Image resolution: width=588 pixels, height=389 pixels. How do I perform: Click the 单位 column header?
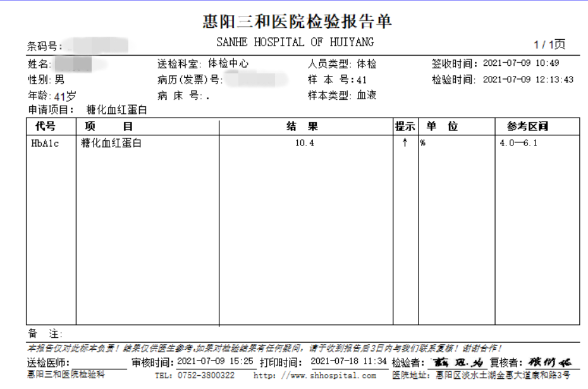tap(442, 126)
